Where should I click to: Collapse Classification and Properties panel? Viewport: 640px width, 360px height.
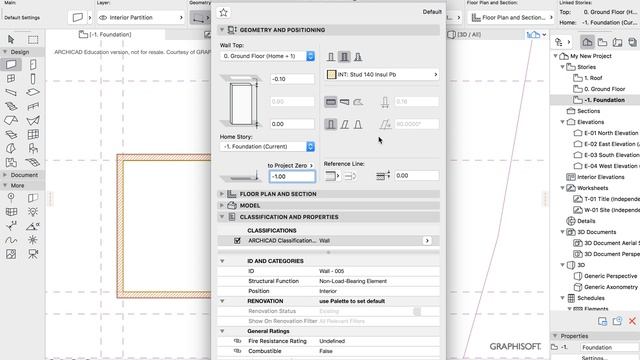[x=222, y=217]
